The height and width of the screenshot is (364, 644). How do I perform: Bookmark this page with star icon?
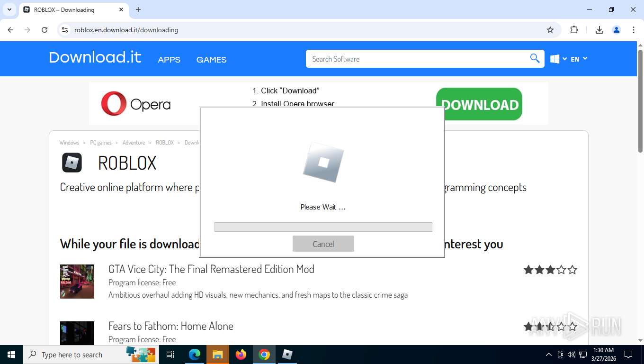[550, 30]
